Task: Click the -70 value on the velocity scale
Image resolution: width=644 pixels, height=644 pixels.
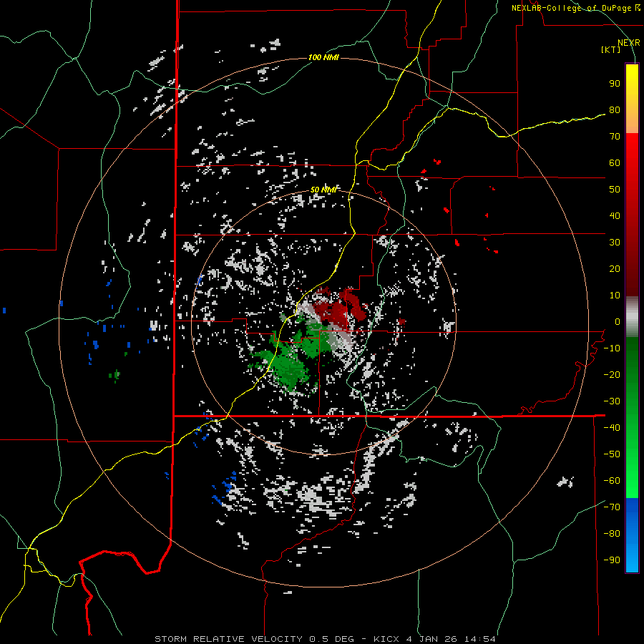Action: click(612, 507)
